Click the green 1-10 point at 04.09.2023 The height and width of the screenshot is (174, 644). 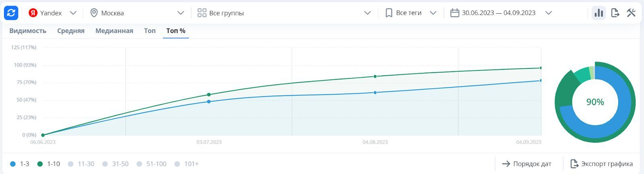point(541,68)
